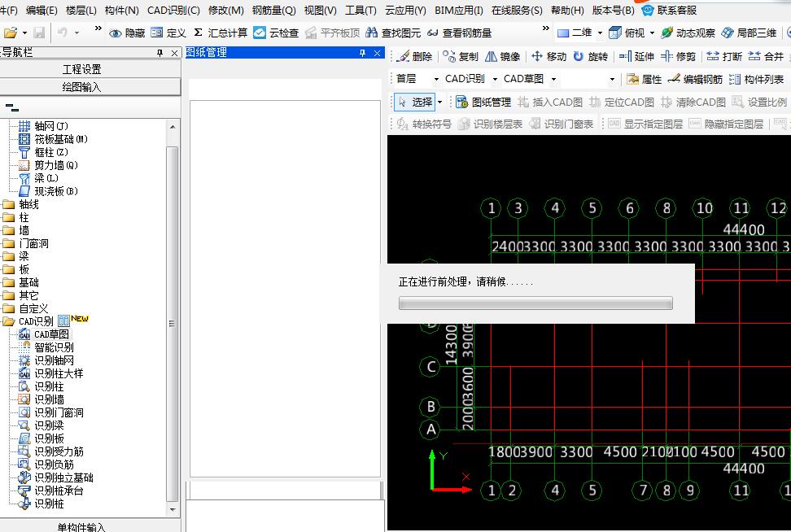
Task: Open 构件列表 component list
Action: pos(757,79)
